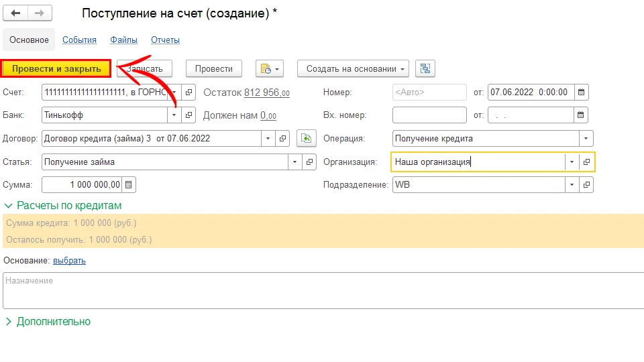Open calendar picker for document date

pos(581,92)
